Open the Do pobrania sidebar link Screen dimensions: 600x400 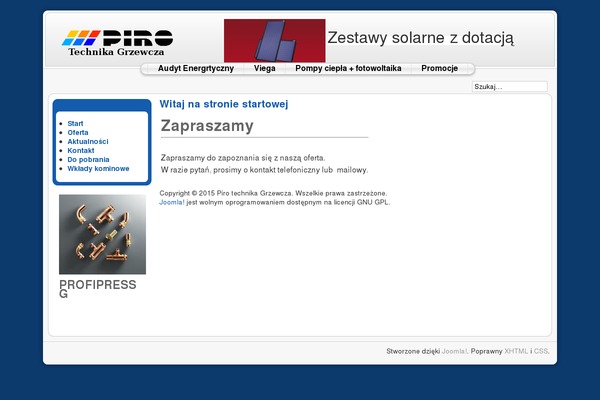pyautogui.click(x=88, y=160)
